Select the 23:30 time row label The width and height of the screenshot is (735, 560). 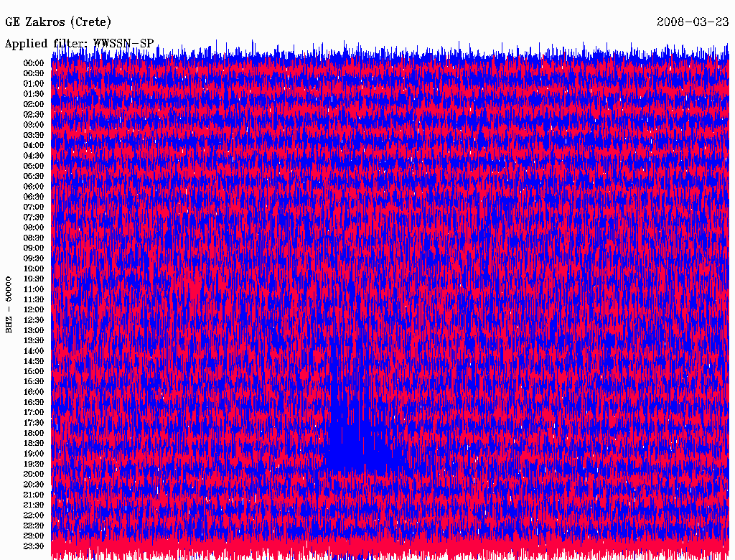(34, 546)
